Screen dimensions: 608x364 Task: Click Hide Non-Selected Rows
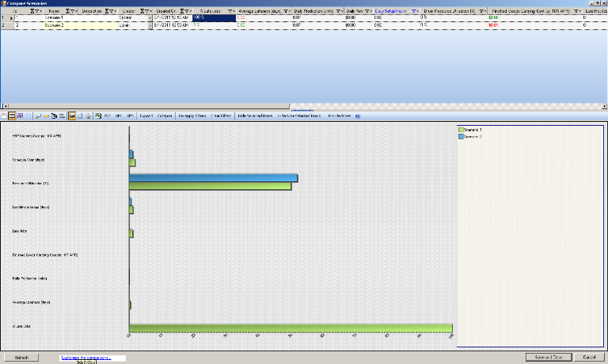299,116
